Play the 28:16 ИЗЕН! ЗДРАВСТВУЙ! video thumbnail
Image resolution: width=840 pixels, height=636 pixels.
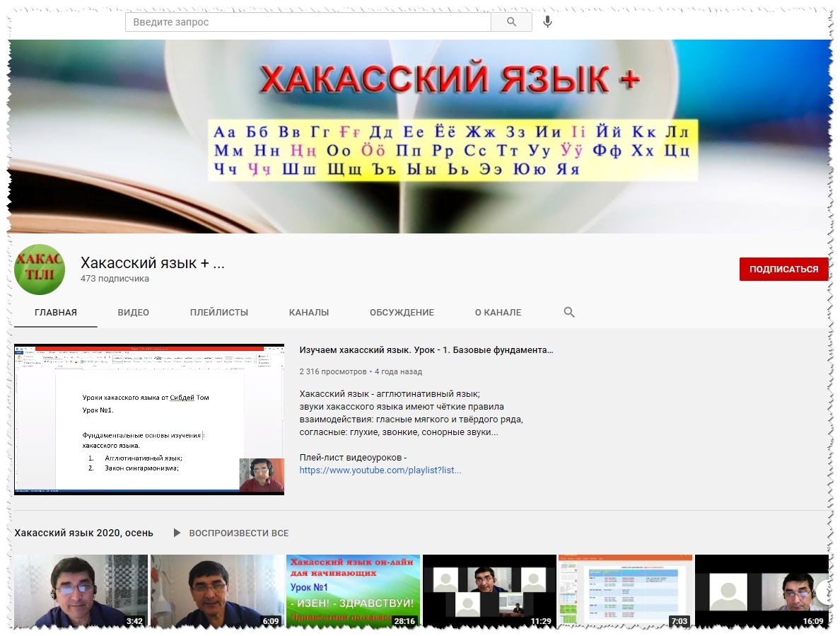click(352, 591)
